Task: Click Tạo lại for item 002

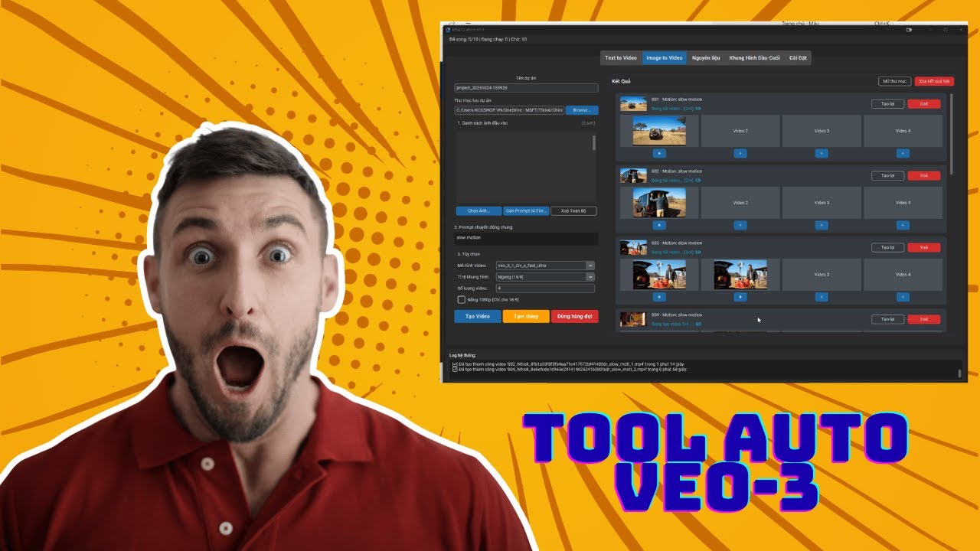Action: point(887,175)
